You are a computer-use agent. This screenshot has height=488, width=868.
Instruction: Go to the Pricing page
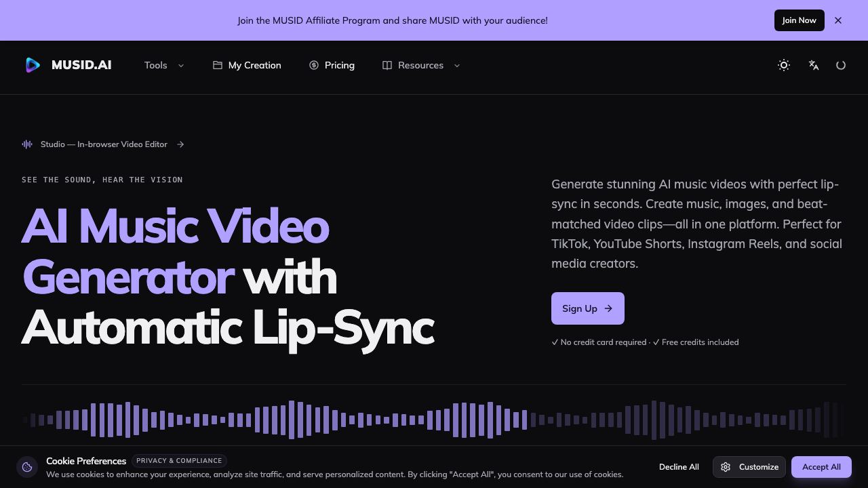pos(332,65)
